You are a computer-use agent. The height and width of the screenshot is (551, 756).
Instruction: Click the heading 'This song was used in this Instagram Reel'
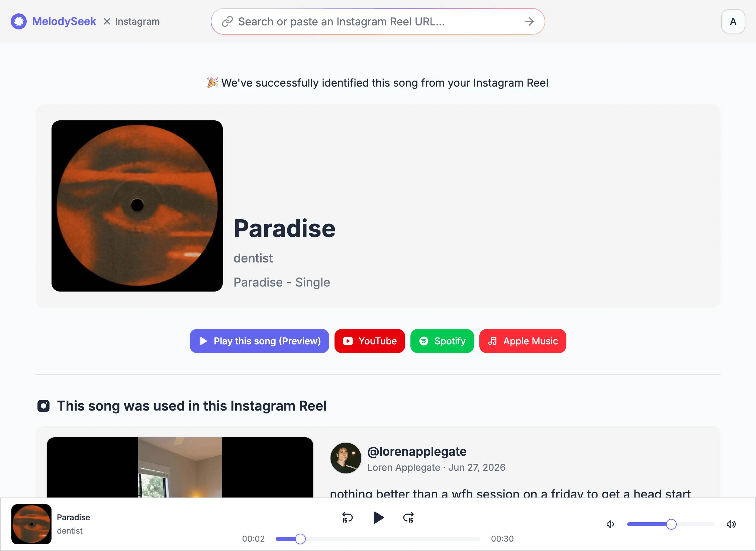click(x=192, y=406)
